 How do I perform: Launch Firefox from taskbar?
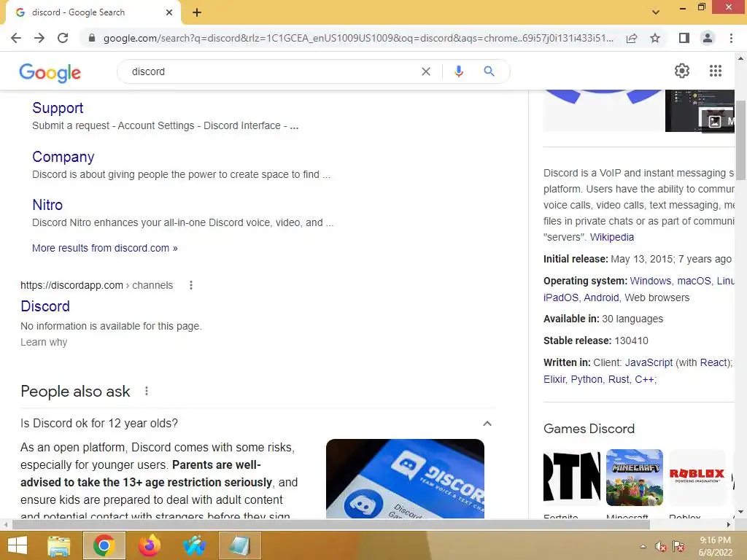click(x=149, y=545)
